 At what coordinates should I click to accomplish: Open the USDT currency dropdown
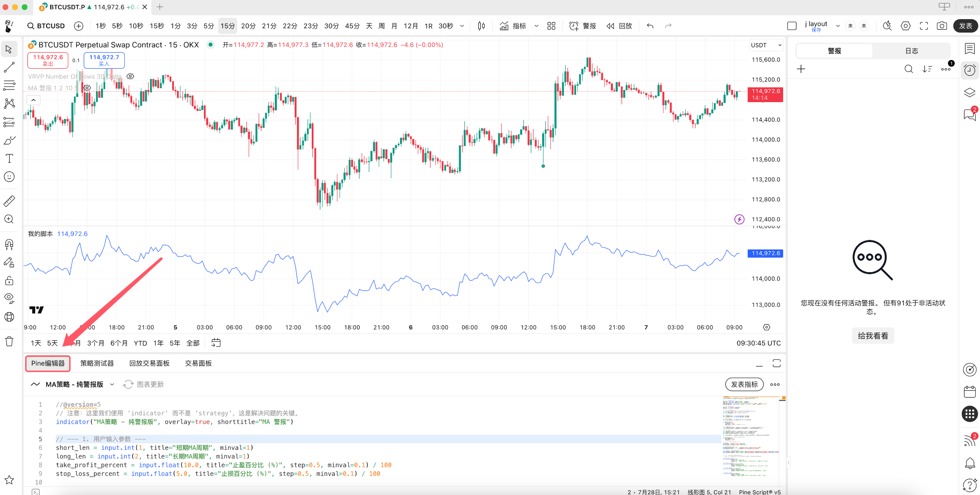766,45
